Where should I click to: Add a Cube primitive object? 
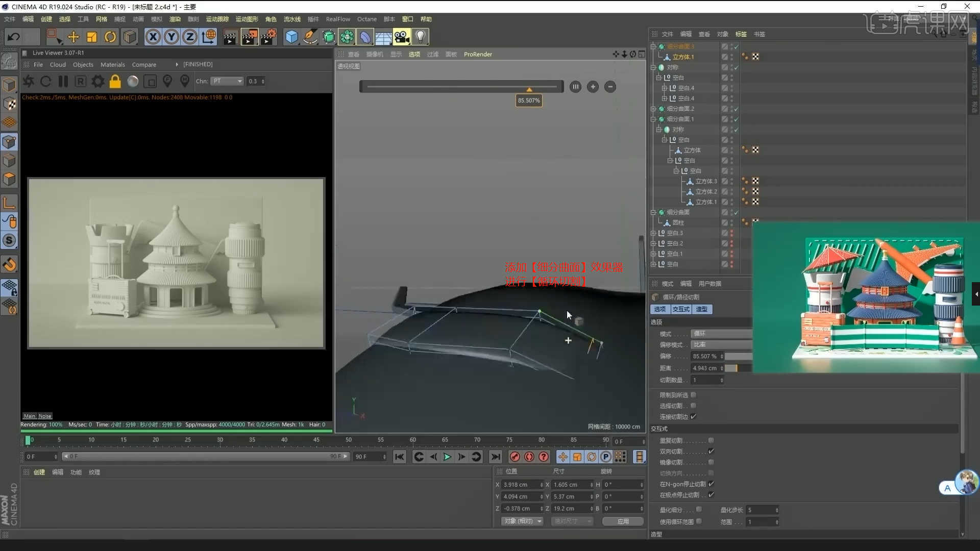291,37
